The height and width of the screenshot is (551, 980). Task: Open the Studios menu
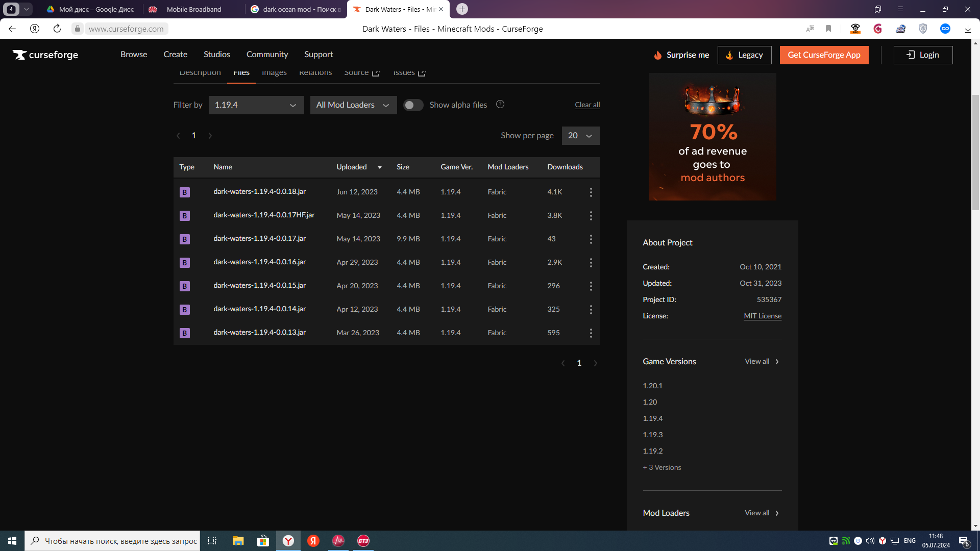217,55
